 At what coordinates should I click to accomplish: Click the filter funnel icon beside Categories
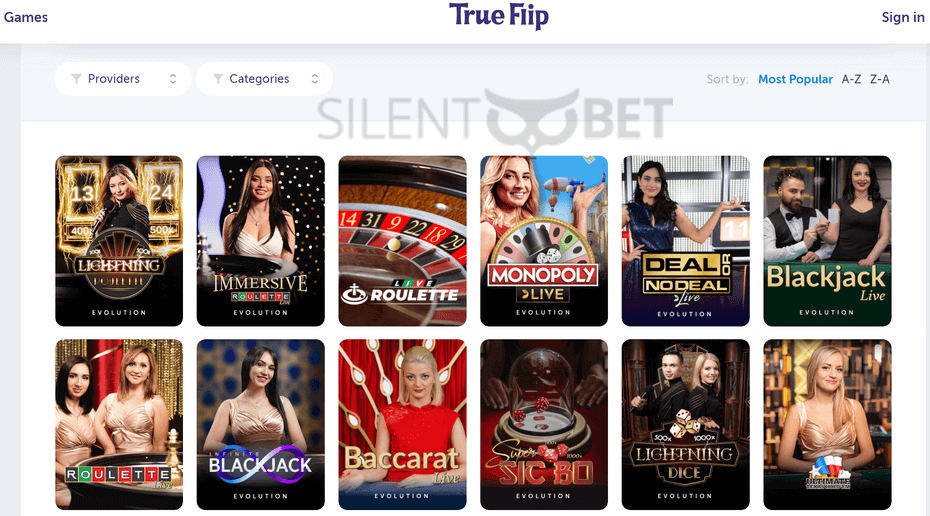218,79
